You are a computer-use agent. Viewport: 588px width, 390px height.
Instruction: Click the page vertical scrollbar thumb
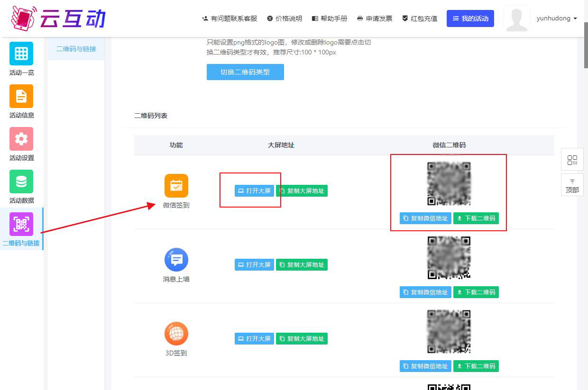[x=586, y=45]
